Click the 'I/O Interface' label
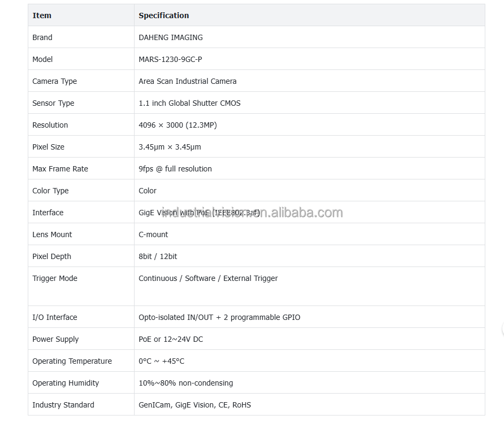504x423 pixels. 54,317
